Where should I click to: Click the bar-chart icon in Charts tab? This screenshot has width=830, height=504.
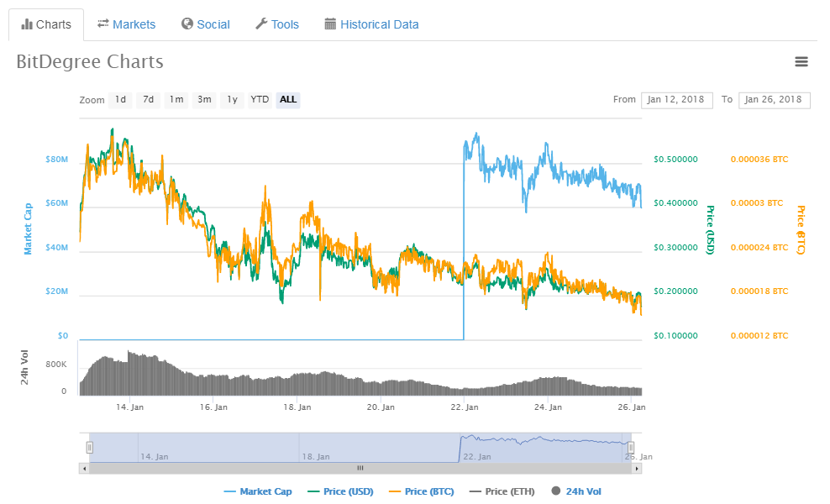(x=27, y=24)
